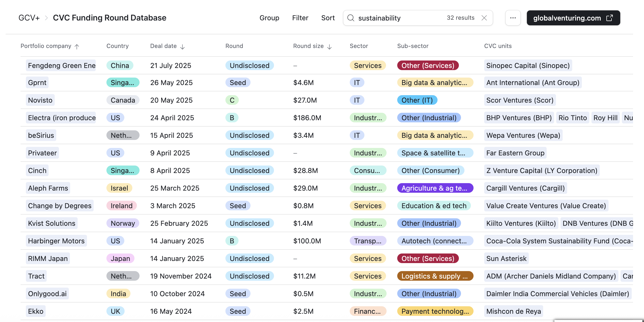Click the CVC Funding Round Database title

click(109, 18)
